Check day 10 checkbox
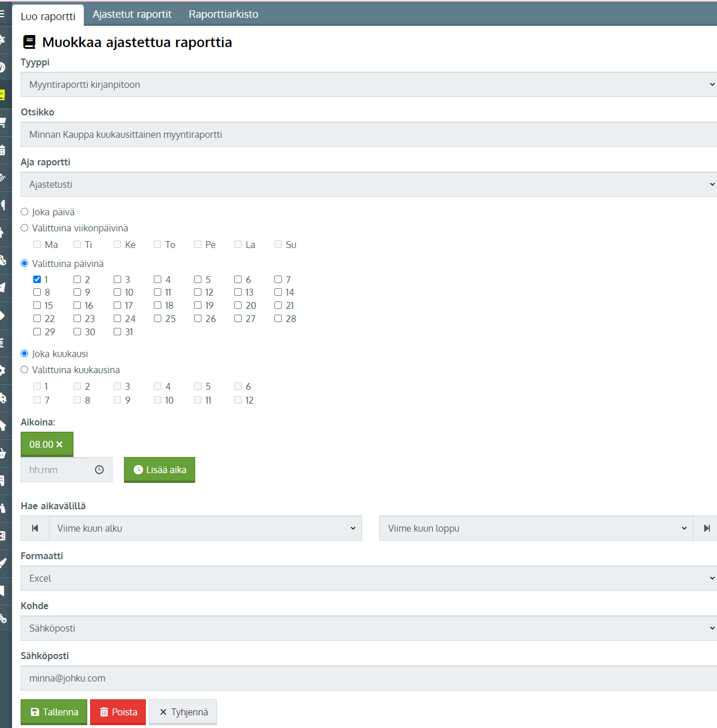Image resolution: width=717 pixels, height=728 pixels. pos(118,292)
